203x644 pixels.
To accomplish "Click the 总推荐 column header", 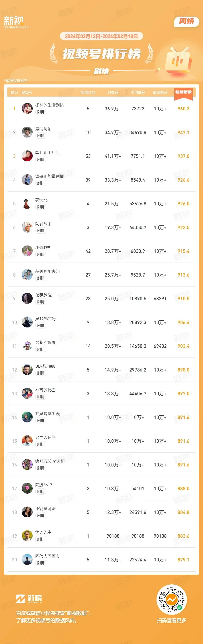I will tap(113, 93).
